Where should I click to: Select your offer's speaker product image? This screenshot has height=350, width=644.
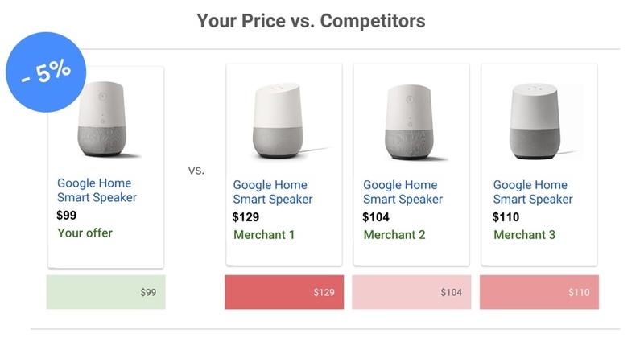(107, 119)
